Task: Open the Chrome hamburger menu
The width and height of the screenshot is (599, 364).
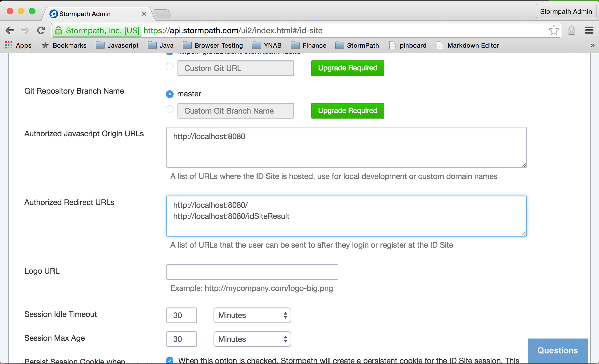Action: tap(589, 30)
